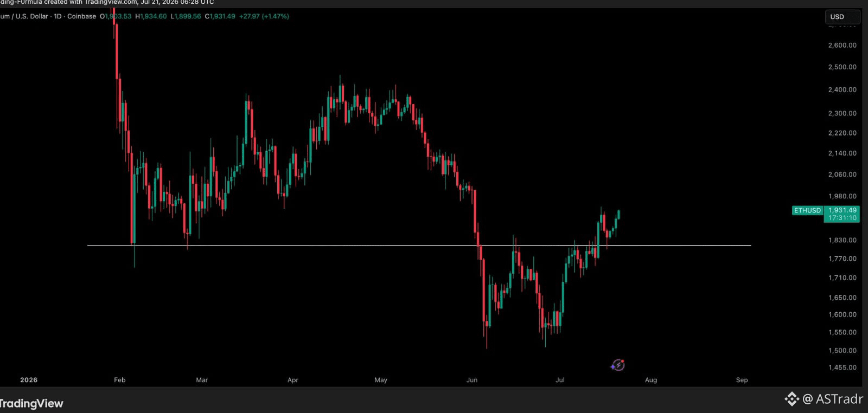Click the Aug label on time axis
The image size is (868, 413).
click(x=651, y=380)
